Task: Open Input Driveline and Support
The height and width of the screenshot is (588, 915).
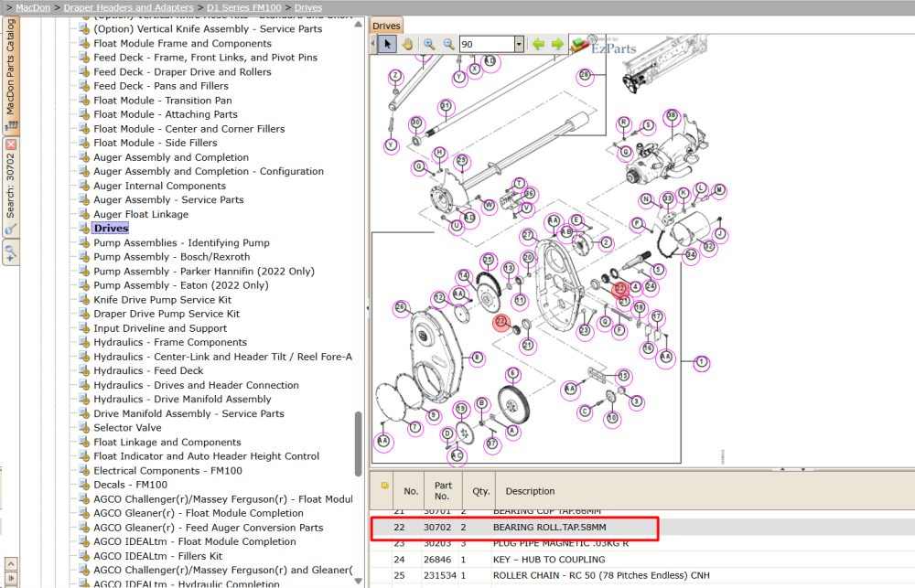Action: 160,328
